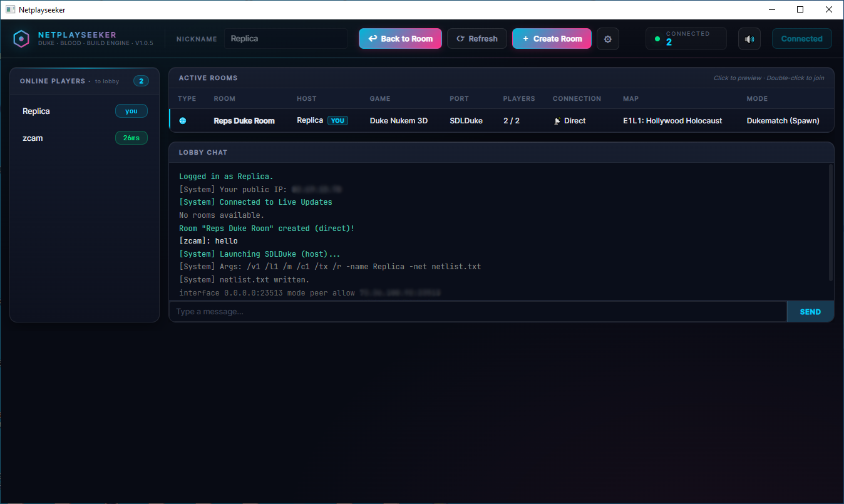Viewport: 844px width, 504px height.
Task: Click the PLAYERS column header
Action: (x=519, y=99)
